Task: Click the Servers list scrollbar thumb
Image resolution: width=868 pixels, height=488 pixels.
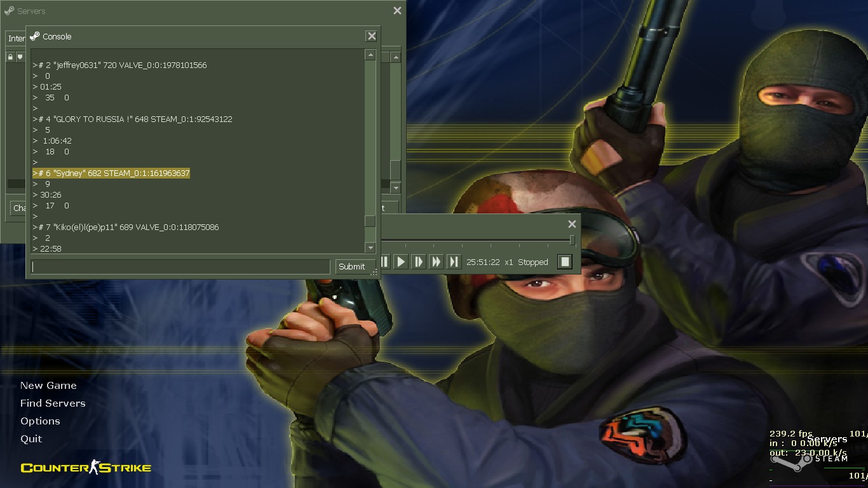Action: [395, 170]
